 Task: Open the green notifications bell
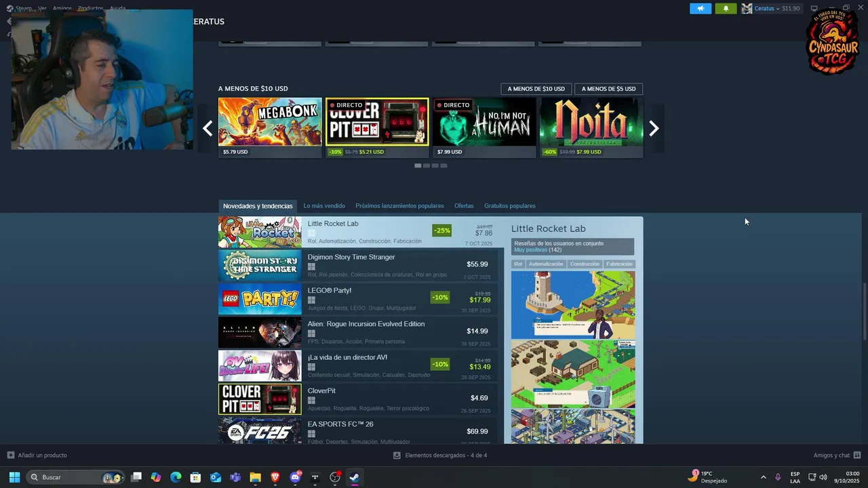point(726,8)
